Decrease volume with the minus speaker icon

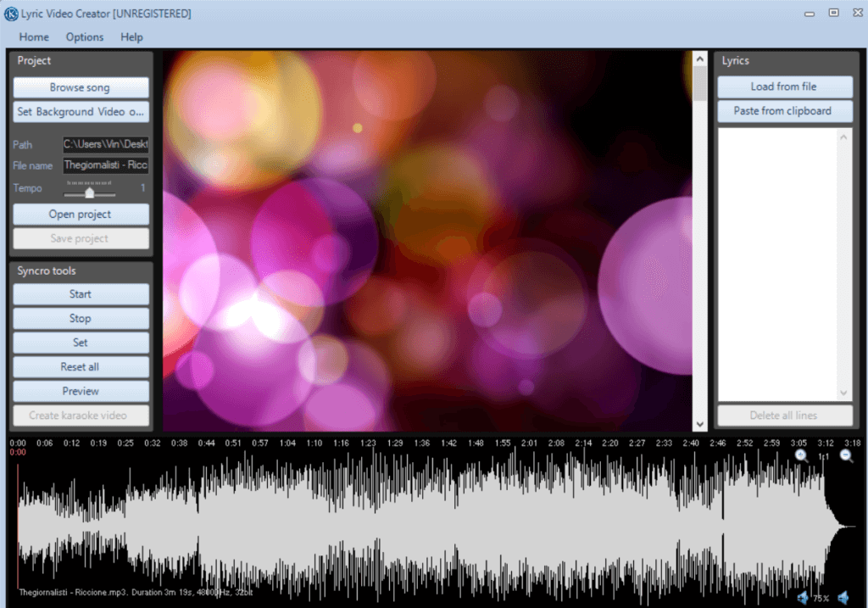click(843, 598)
